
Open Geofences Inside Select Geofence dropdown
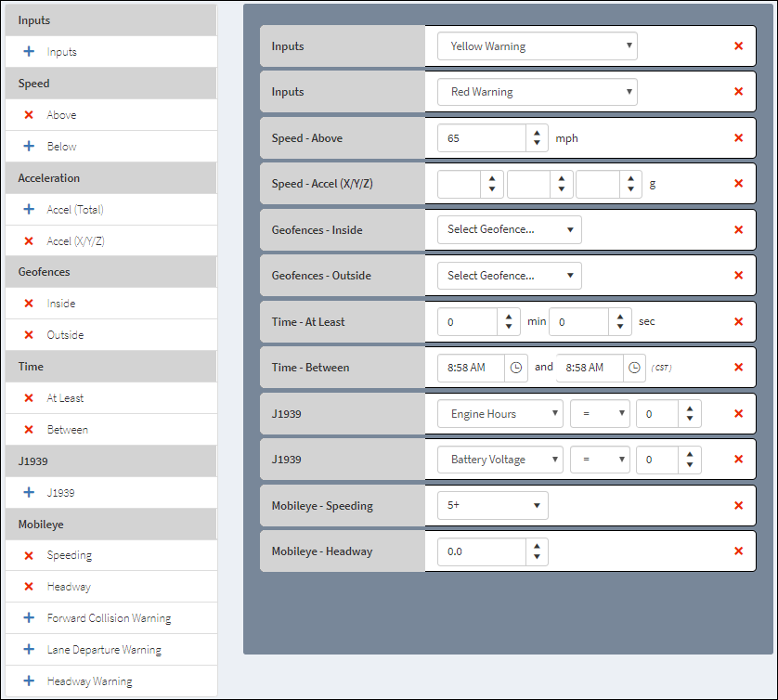pos(510,229)
